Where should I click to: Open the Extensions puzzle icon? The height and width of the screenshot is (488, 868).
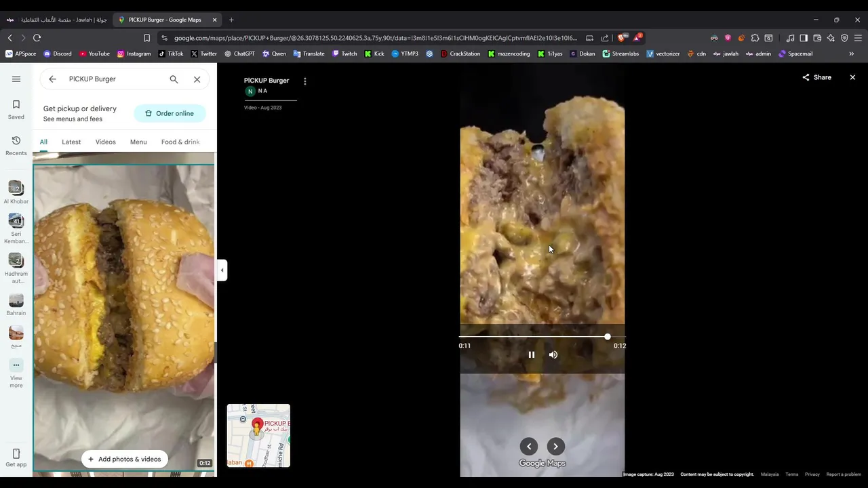pos(755,38)
